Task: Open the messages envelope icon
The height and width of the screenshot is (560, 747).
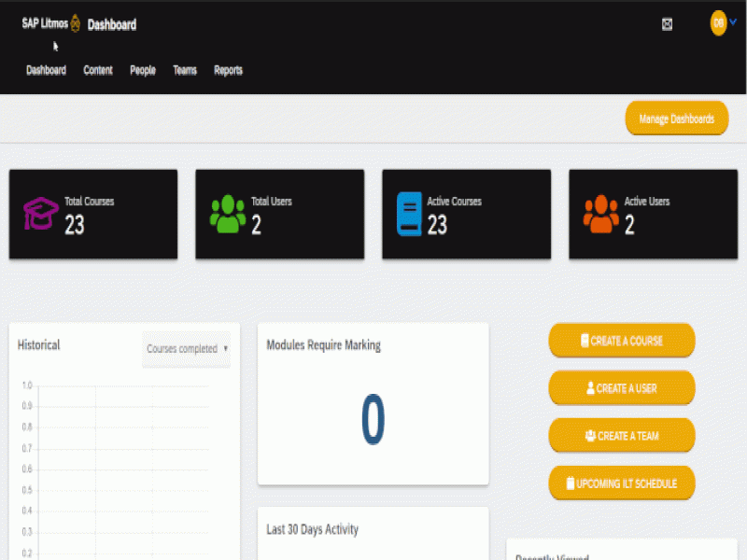Action: pyautogui.click(x=667, y=23)
